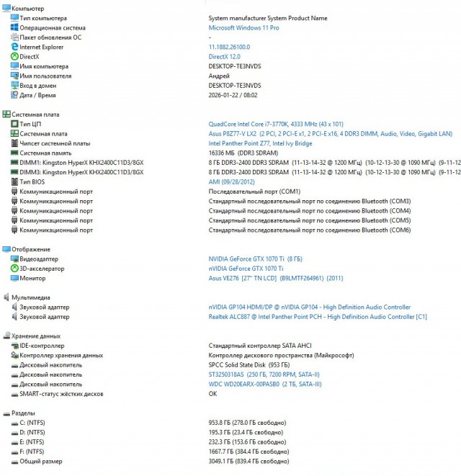Screen dimensions: 461x476
Task: Click the 3D-акселератор icon
Action: (14, 269)
